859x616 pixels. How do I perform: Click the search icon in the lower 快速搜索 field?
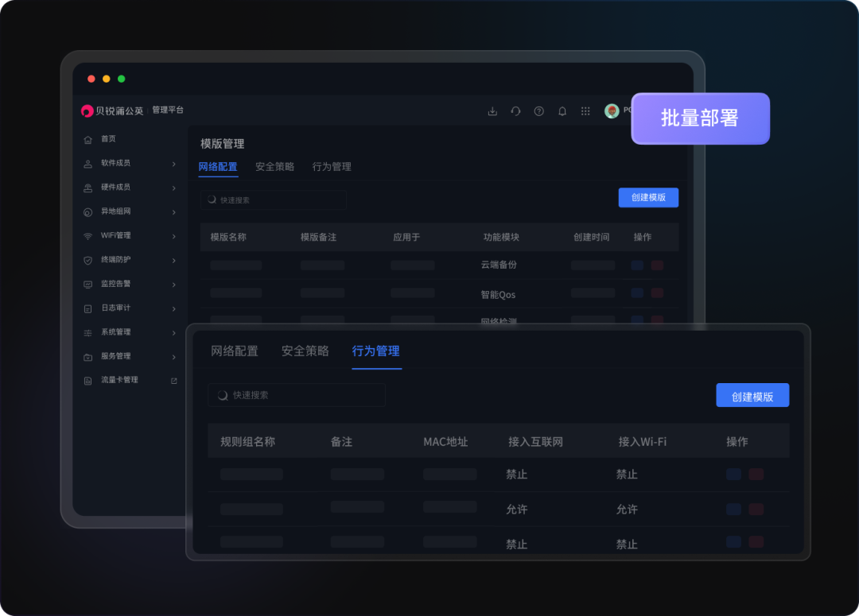tap(223, 395)
